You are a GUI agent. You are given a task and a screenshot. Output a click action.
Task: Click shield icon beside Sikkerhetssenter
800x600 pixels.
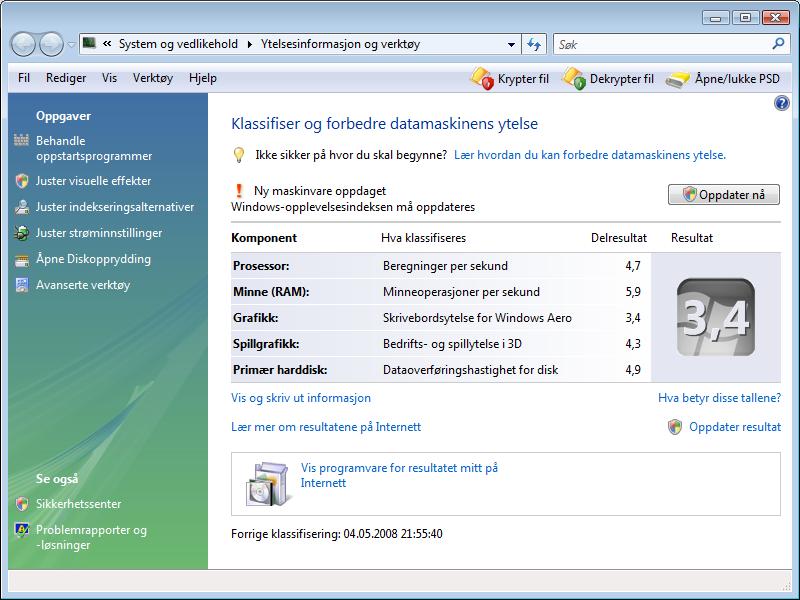point(22,504)
